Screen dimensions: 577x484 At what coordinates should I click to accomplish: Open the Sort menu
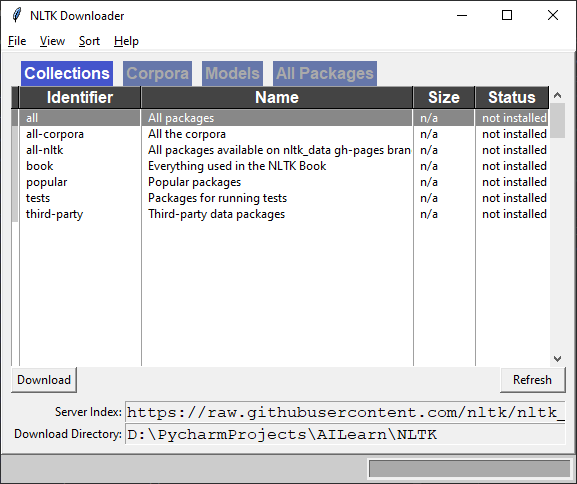89,41
